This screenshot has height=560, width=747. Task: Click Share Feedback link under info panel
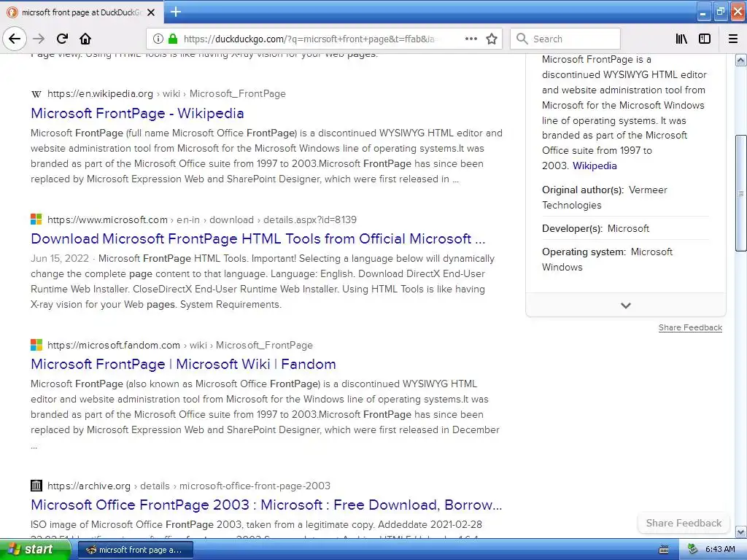point(690,327)
